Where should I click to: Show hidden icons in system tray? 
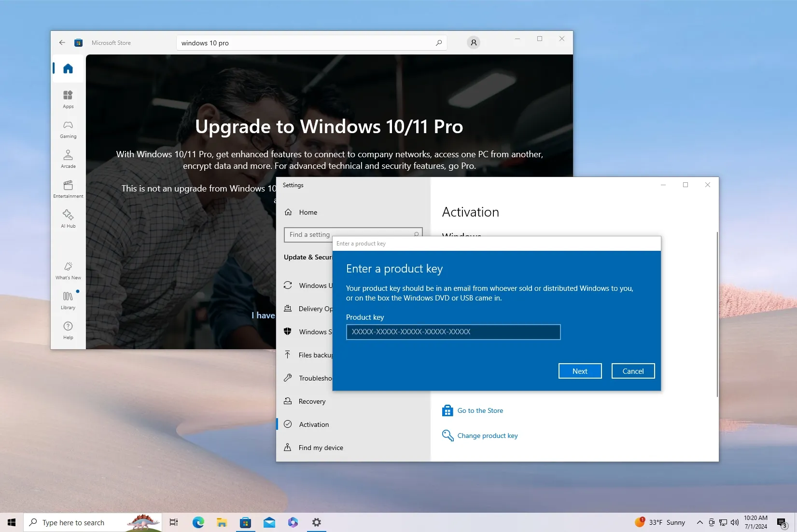(x=699, y=522)
